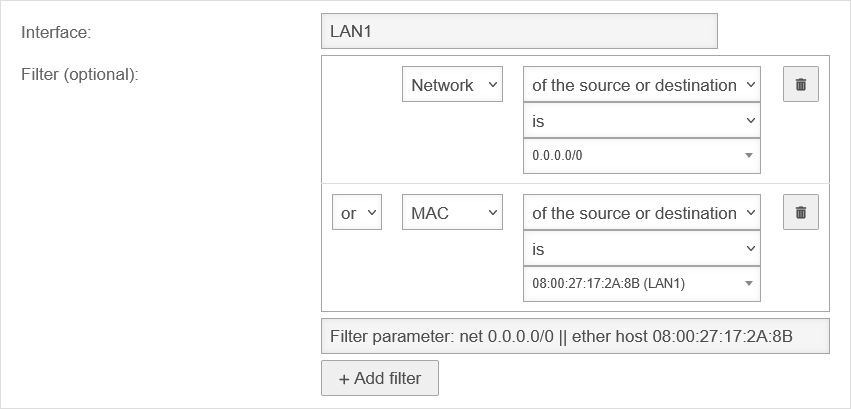Click the small arrow in the 0.0.0.0/0 box

tap(749, 156)
